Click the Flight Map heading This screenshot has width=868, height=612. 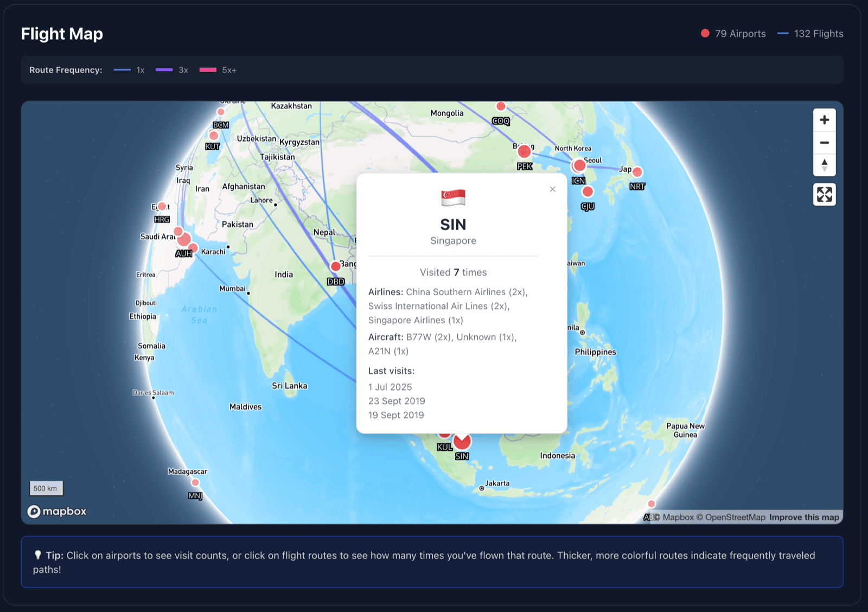pyautogui.click(x=62, y=34)
